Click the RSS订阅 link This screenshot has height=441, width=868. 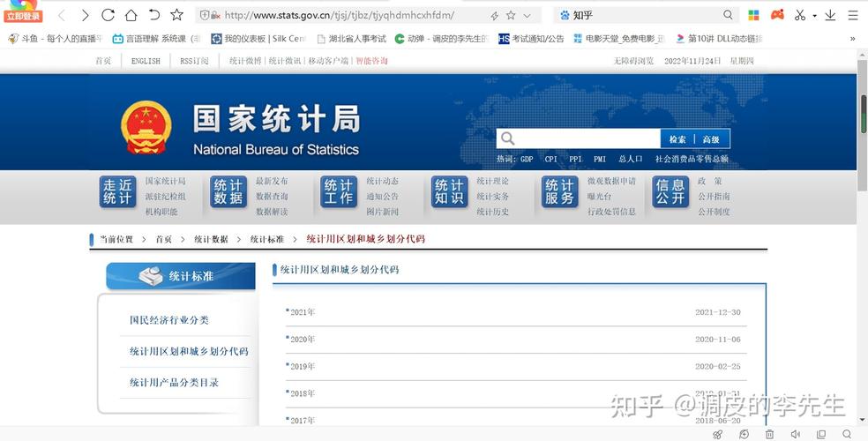tap(194, 61)
